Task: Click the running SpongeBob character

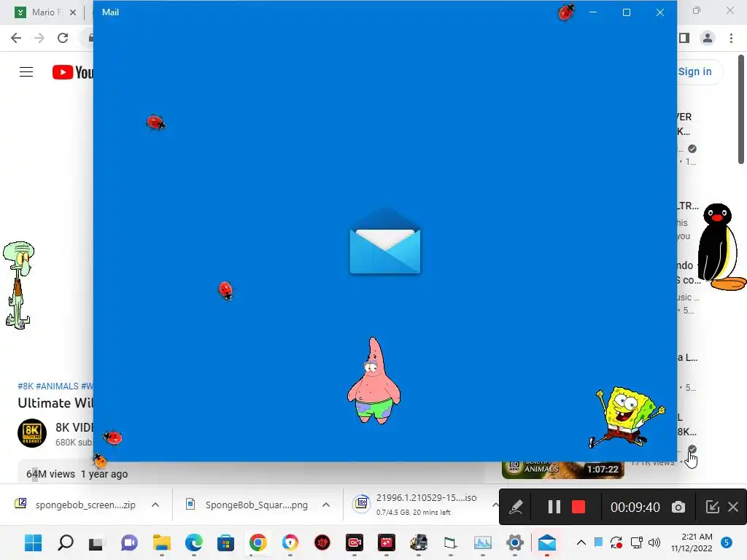Action: [x=626, y=417]
